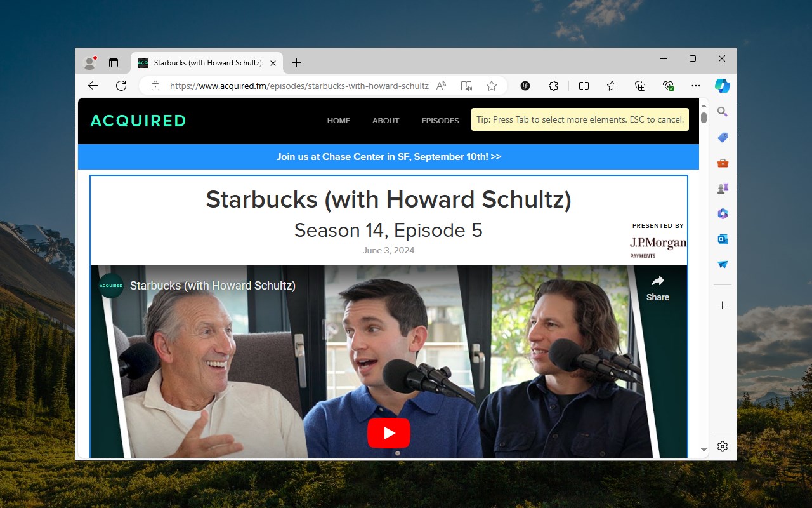812x508 pixels.
Task: Open Settings and more ellipsis menu
Action: pos(696,86)
